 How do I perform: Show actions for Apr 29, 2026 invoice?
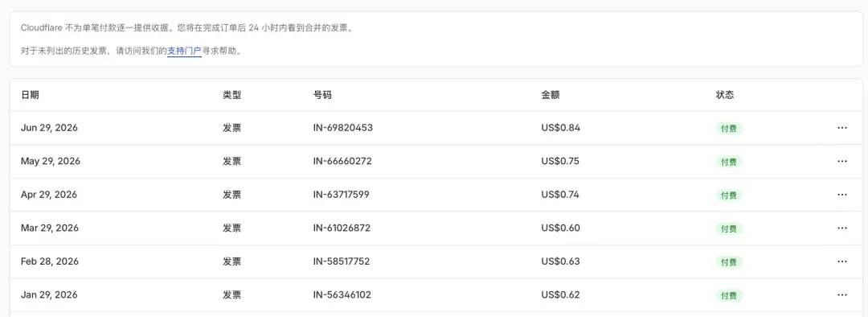click(842, 195)
